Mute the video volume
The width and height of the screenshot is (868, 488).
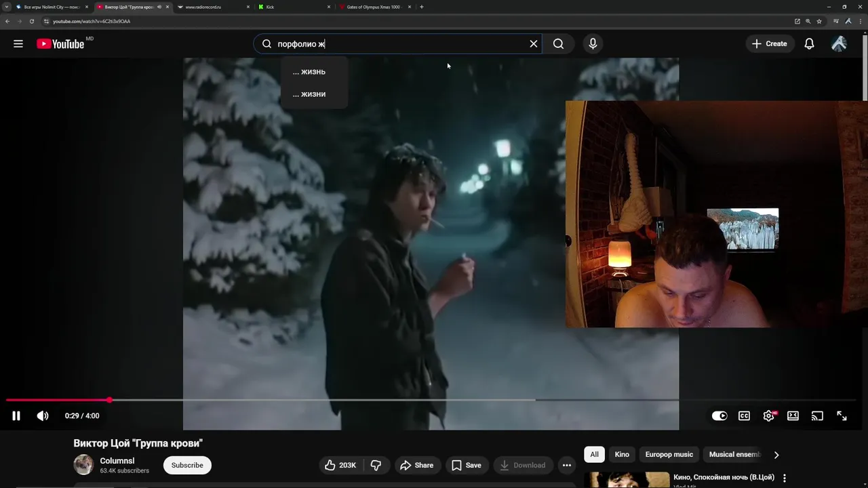coord(43,416)
